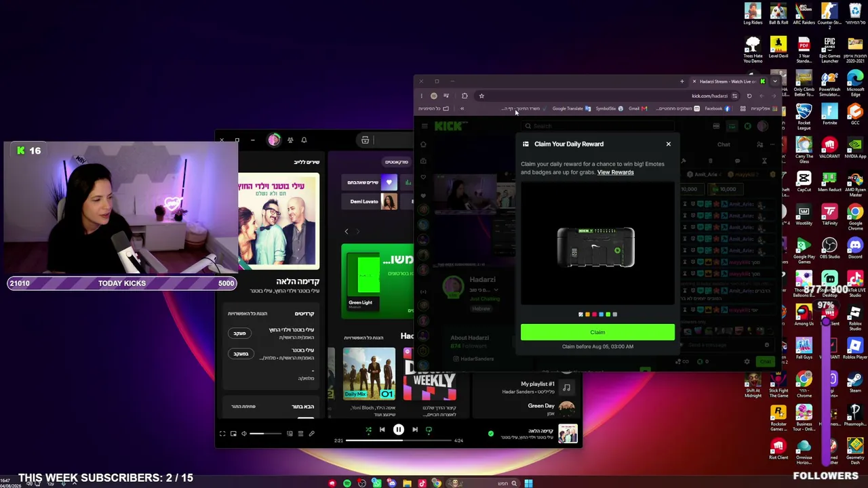Reload the Kick page
The image size is (868, 488).
click(749, 96)
